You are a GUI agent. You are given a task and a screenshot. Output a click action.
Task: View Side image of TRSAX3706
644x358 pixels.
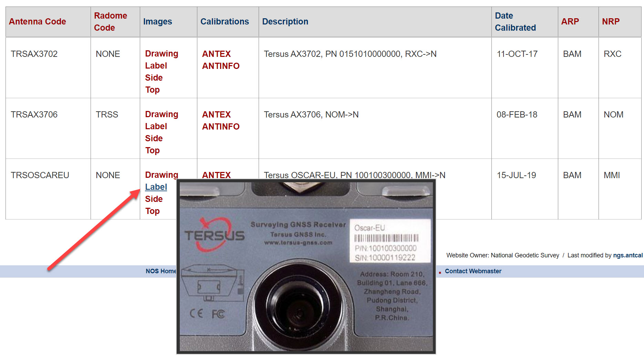(154, 139)
